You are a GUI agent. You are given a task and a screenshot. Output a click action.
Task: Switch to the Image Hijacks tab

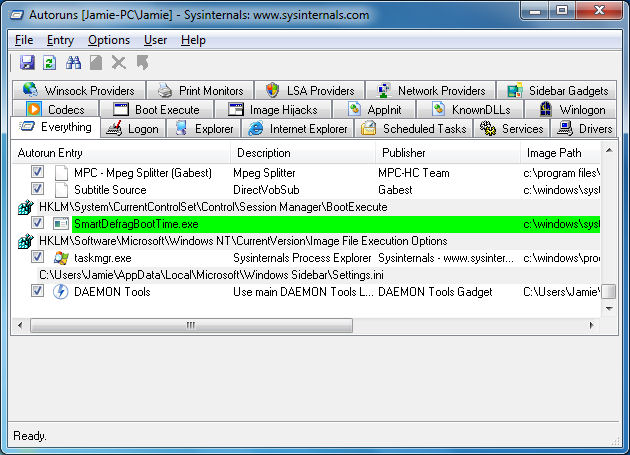(273, 109)
